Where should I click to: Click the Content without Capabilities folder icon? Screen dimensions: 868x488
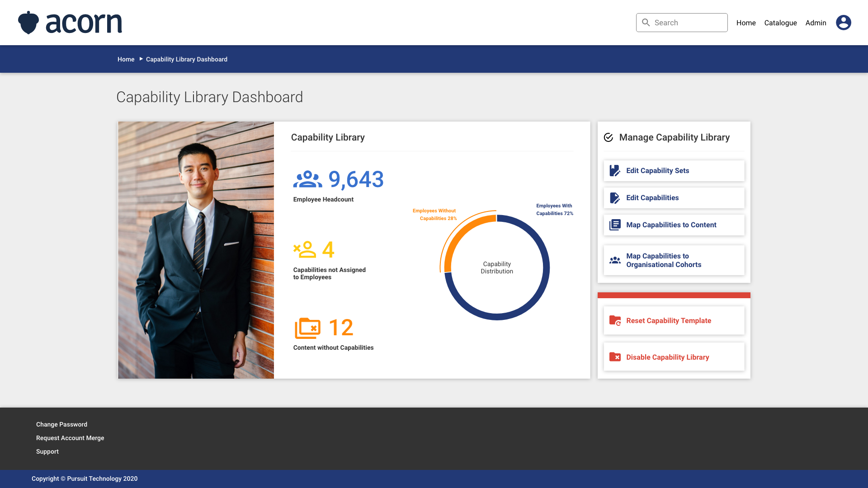[x=307, y=328]
